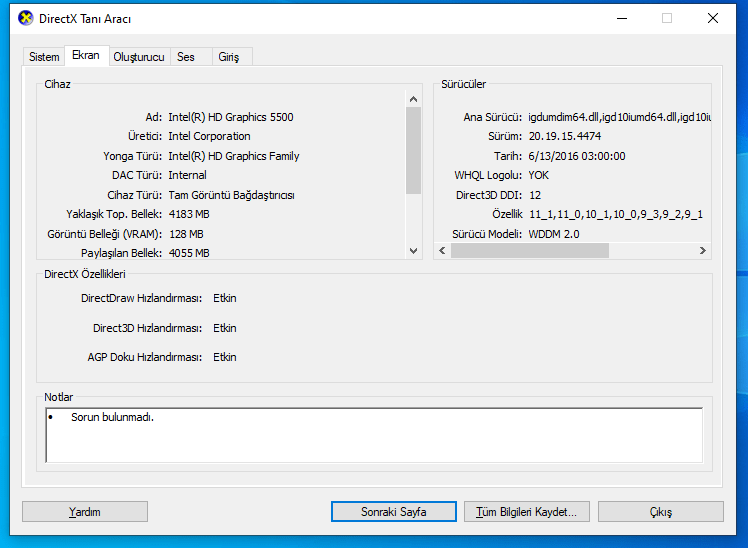748x548 pixels.
Task: Click the Sürücüler scroll right arrow
Action: tap(703, 251)
